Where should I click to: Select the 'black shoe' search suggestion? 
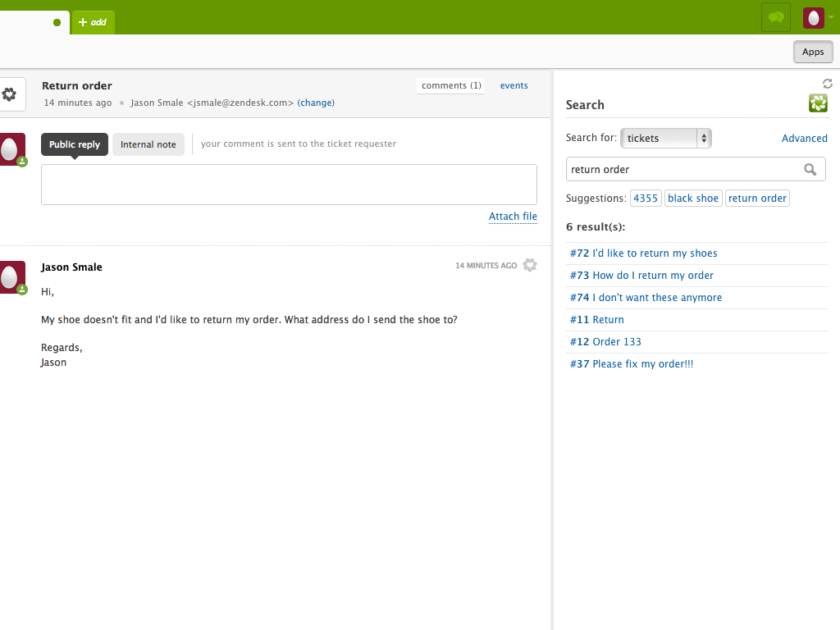[693, 198]
